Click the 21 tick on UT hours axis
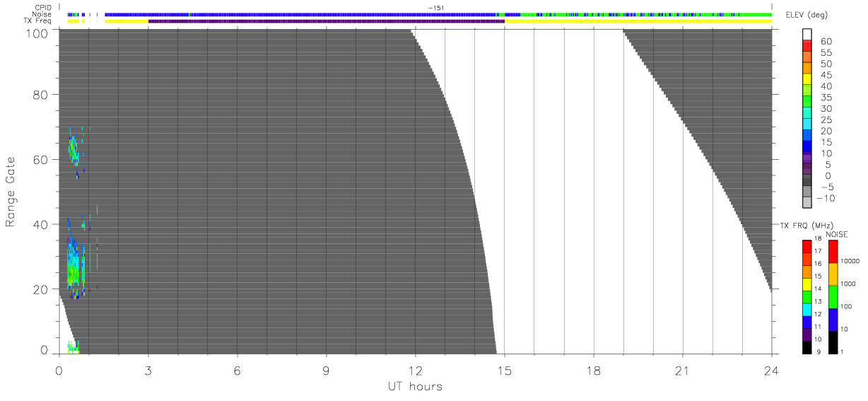 pos(683,370)
